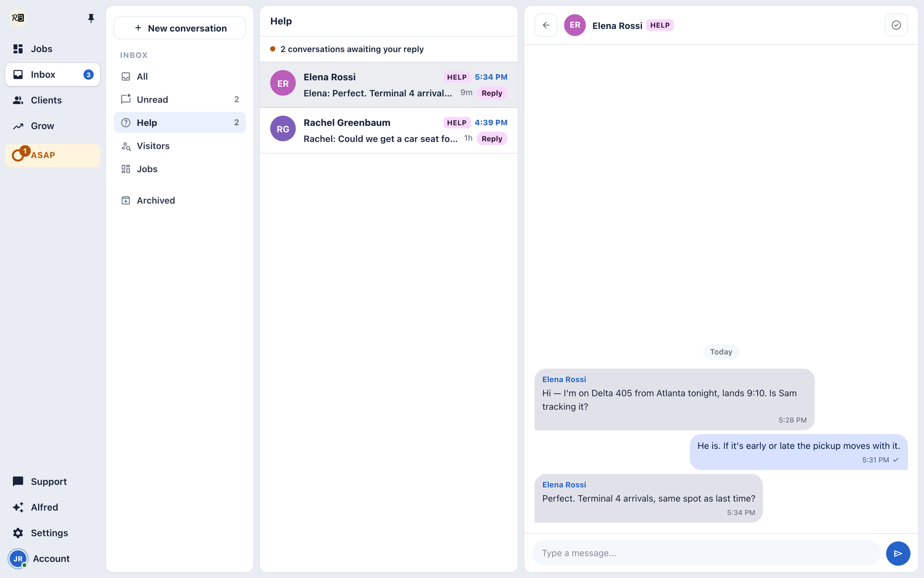
Task: Click the HELP badge in chat header
Action: 660,25
